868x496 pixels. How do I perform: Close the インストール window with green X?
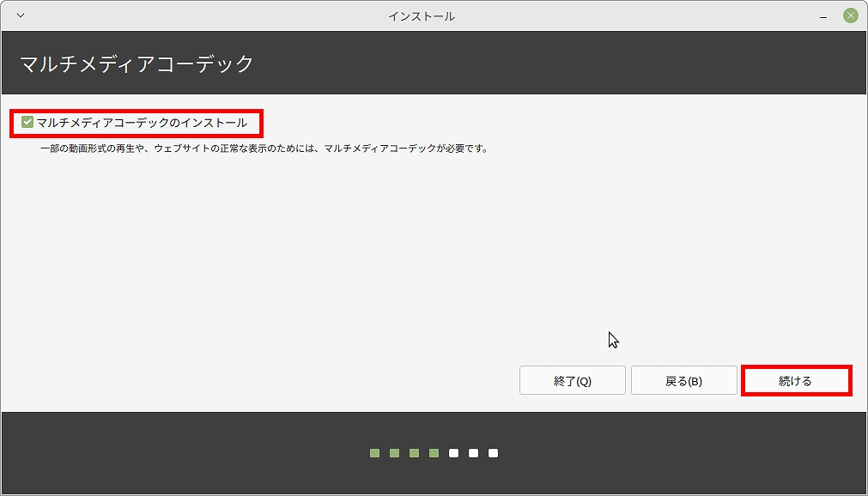[850, 15]
